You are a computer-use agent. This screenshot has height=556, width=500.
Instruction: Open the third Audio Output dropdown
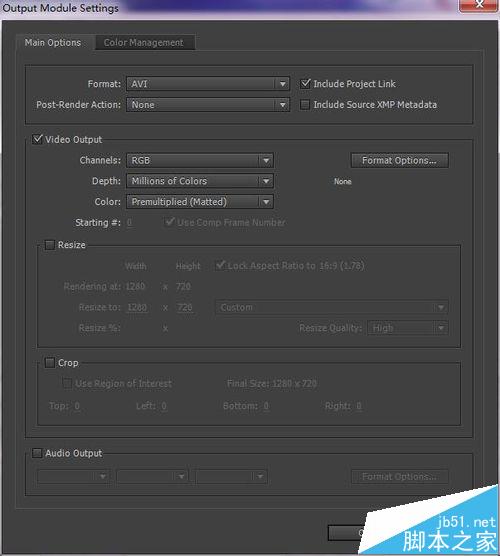[x=231, y=476]
